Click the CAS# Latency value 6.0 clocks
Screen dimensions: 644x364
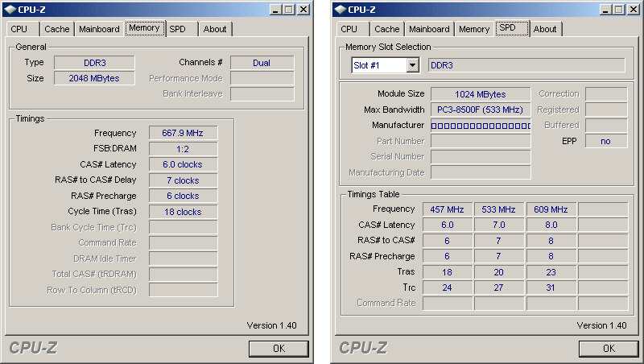tap(184, 165)
